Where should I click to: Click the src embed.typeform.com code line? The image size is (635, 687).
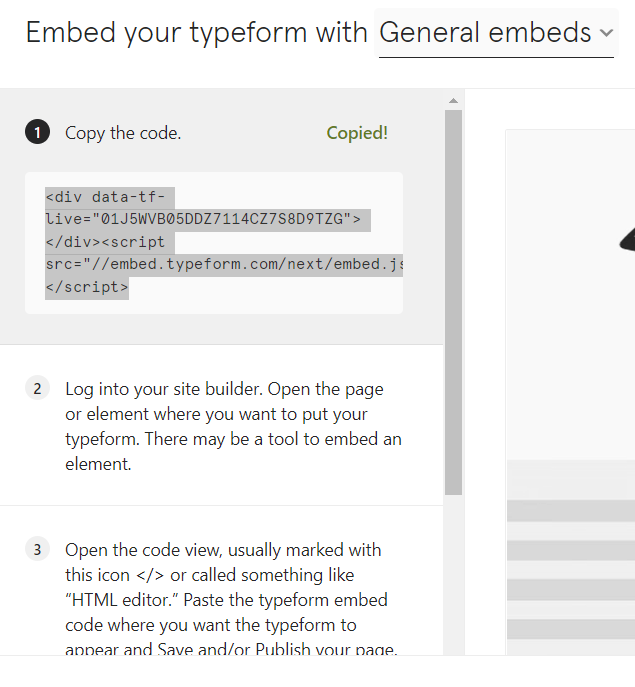[x=224, y=265]
